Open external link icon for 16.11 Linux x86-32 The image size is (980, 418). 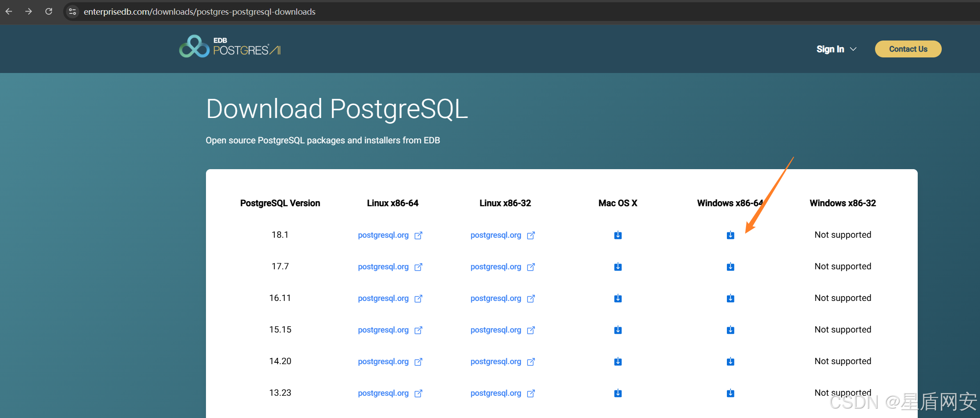531,298
